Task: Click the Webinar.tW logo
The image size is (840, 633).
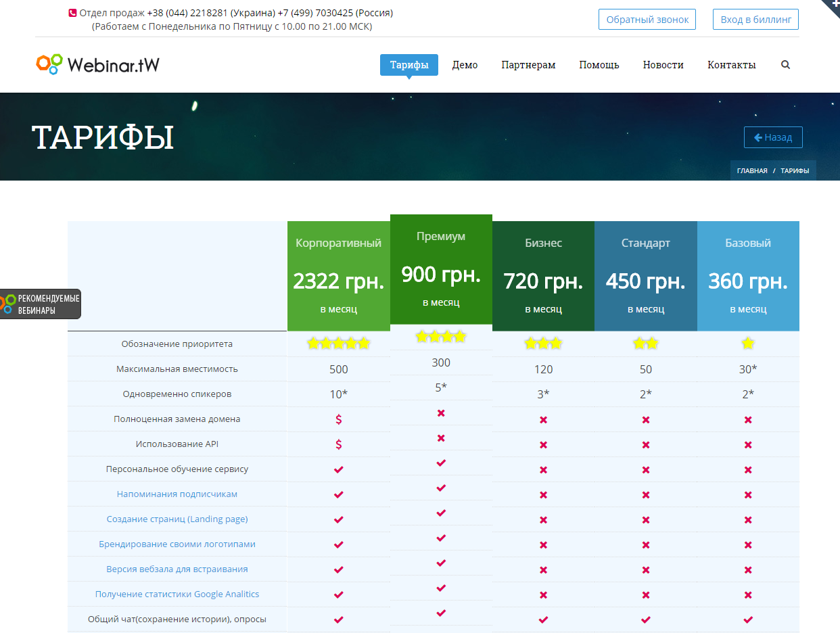Action: pyautogui.click(x=98, y=64)
